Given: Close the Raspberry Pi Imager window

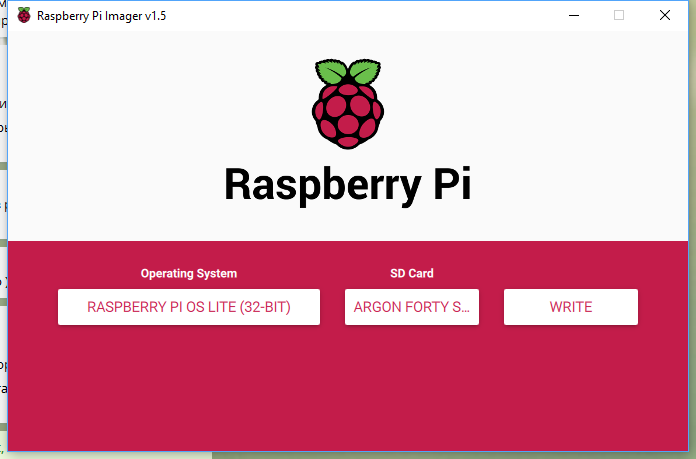Looking at the screenshot, I should 664,16.
